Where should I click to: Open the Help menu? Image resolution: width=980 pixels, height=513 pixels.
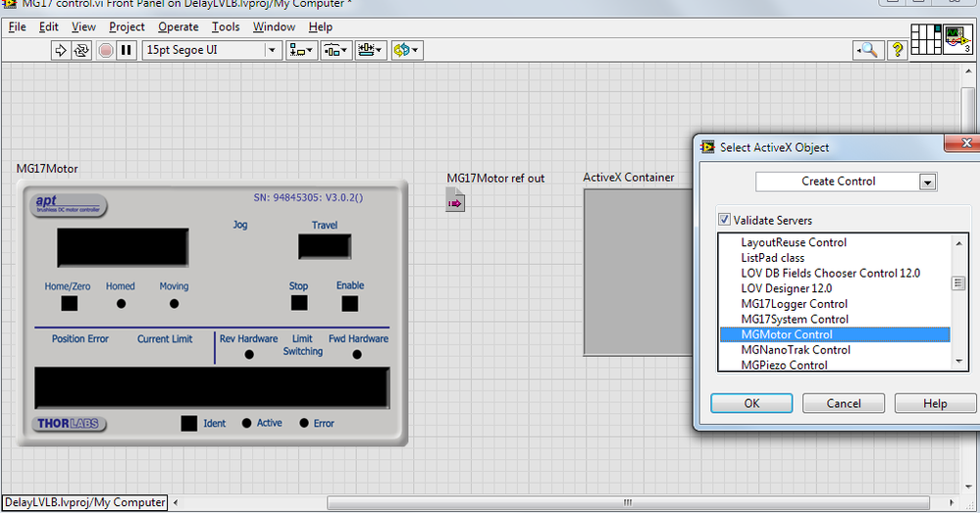(x=320, y=26)
